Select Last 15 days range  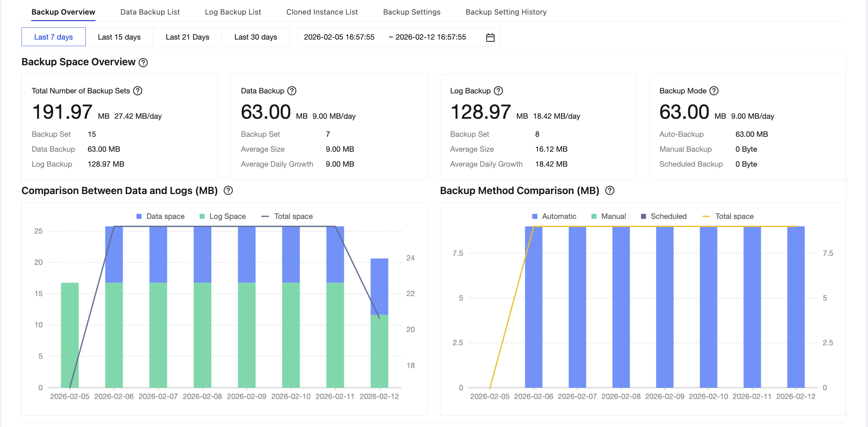pyautogui.click(x=119, y=37)
